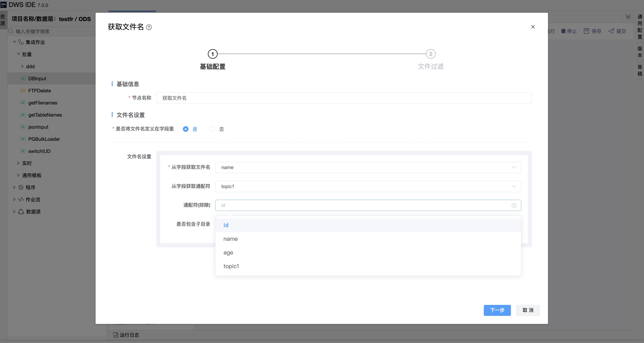644x343 pixels.
Task: Click the 下一步 button
Action: (497, 310)
